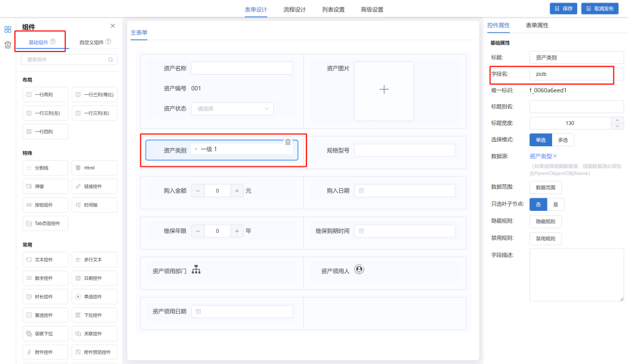
Task: Click the 保存 button
Action: pos(563,9)
